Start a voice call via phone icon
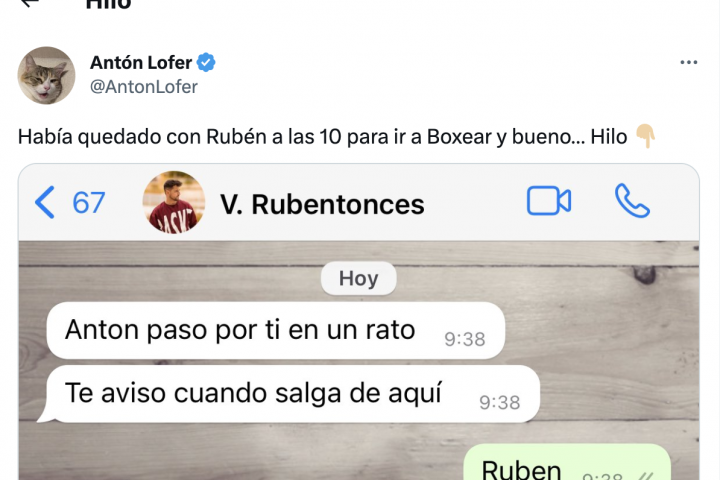The height and width of the screenshot is (480, 720). (632, 201)
